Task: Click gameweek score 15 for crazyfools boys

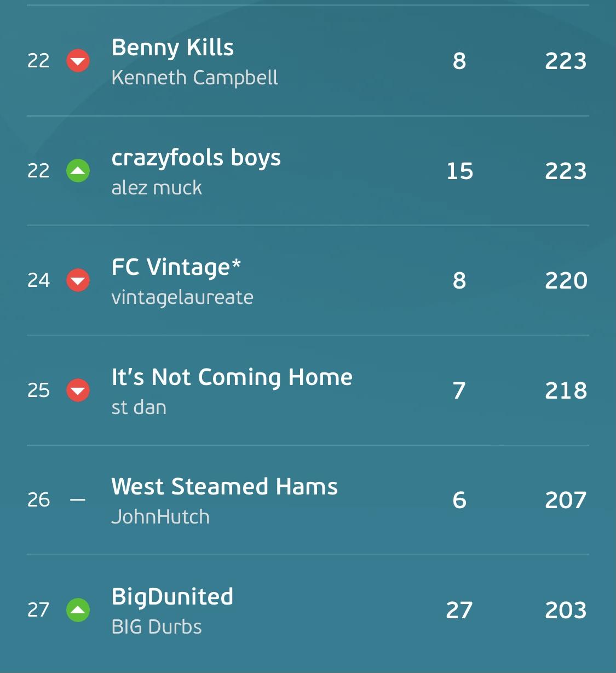Action: click(459, 171)
